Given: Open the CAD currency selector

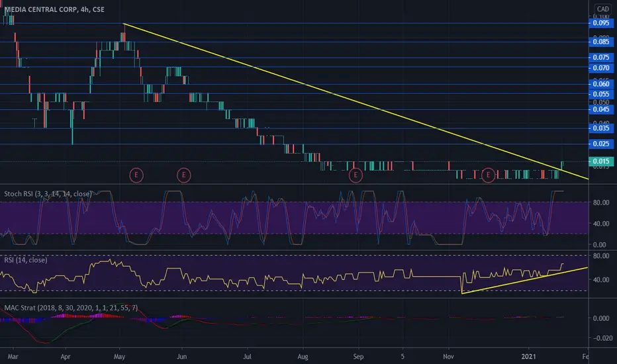Looking at the screenshot, I should [602, 9].
